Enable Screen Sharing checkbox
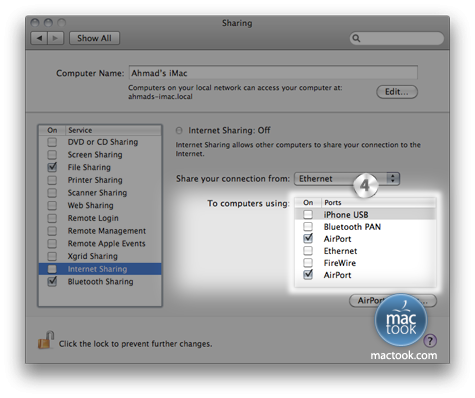475x398 pixels. (52, 155)
